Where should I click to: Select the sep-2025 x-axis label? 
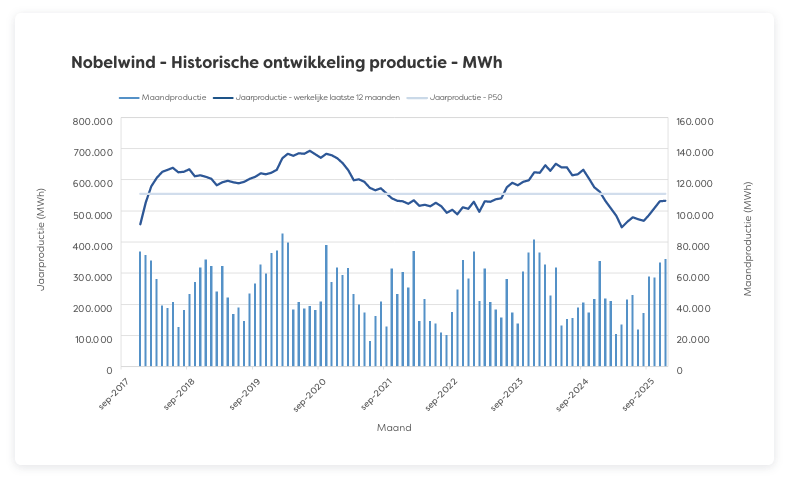tap(642, 392)
